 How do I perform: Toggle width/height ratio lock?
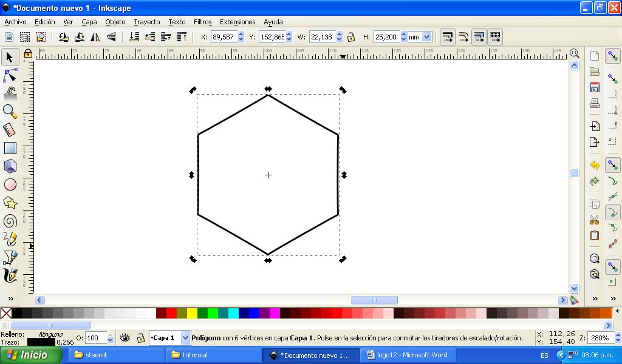coord(350,37)
